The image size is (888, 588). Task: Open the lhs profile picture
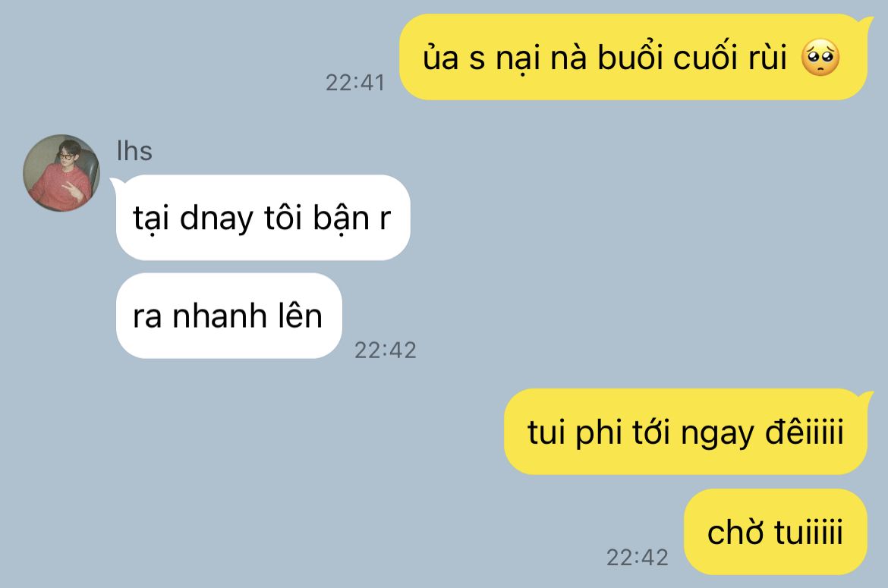[x=61, y=173]
